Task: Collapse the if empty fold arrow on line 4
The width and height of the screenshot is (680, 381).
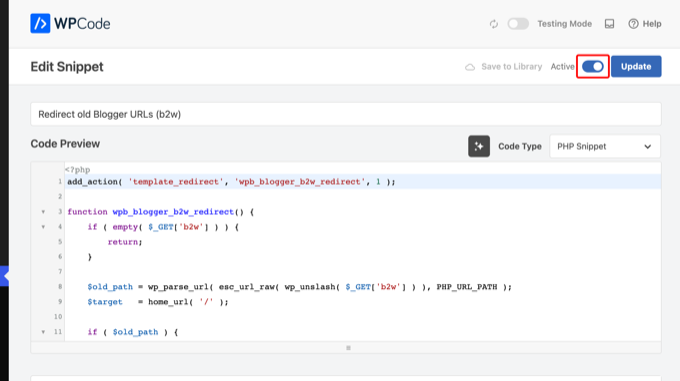Action: click(43, 227)
